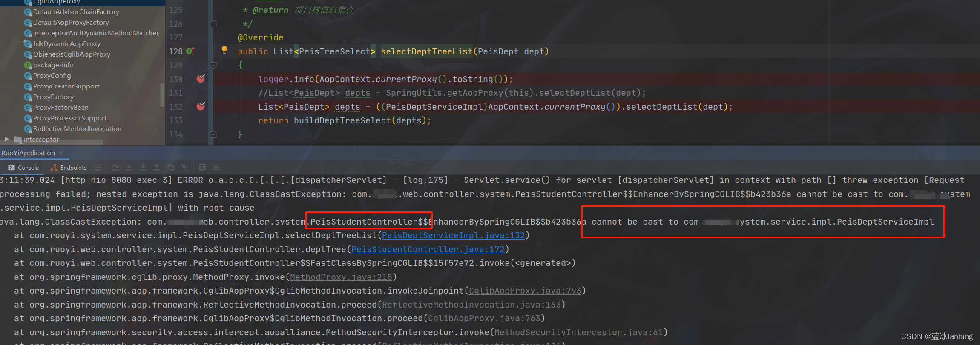This screenshot has height=345, width=980.
Task: Toggle the breakpoint on line 132
Action: [201, 106]
